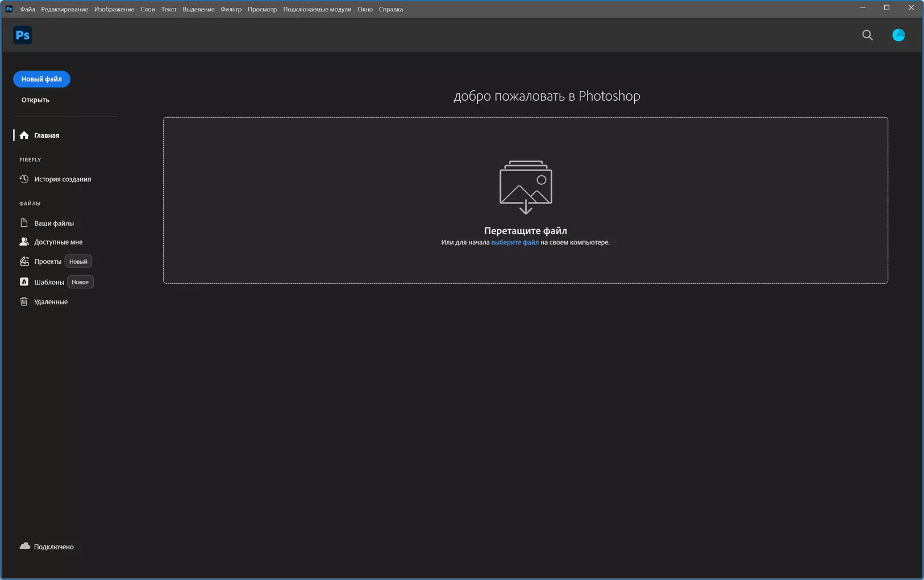Click the FIREFLY section label

click(30, 160)
